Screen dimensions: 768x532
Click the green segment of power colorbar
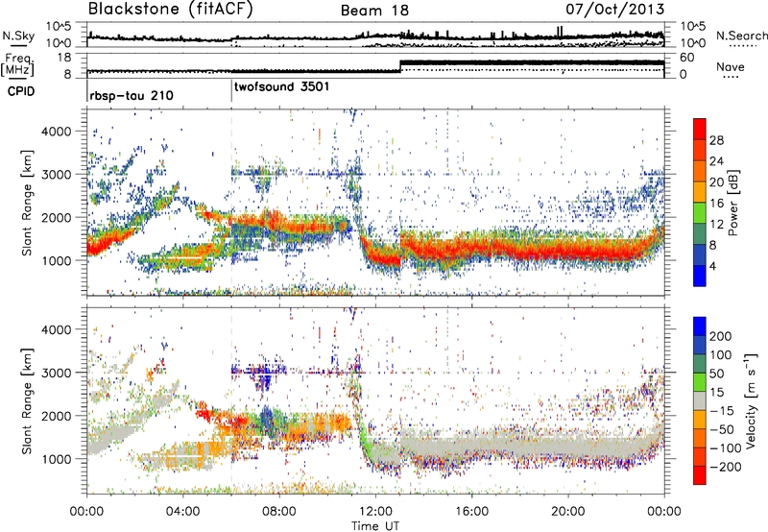pos(700,211)
